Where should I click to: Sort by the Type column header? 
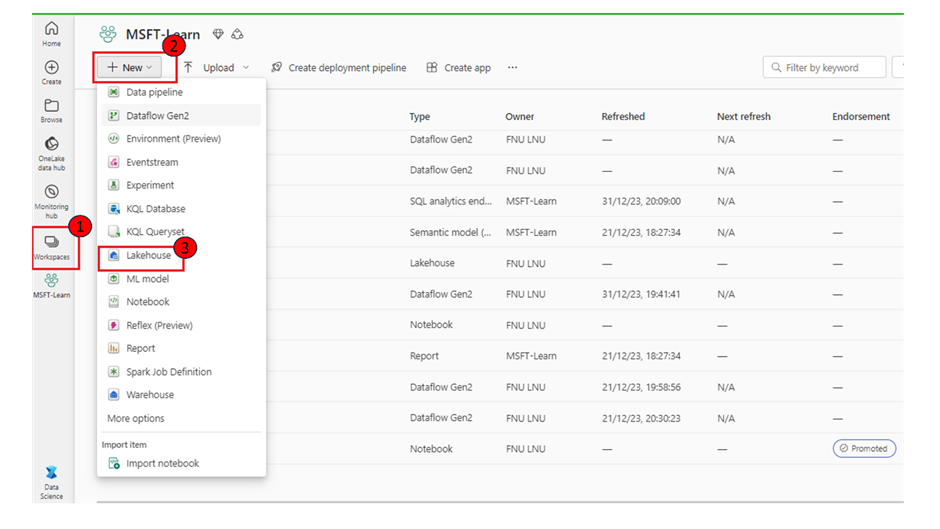(420, 116)
